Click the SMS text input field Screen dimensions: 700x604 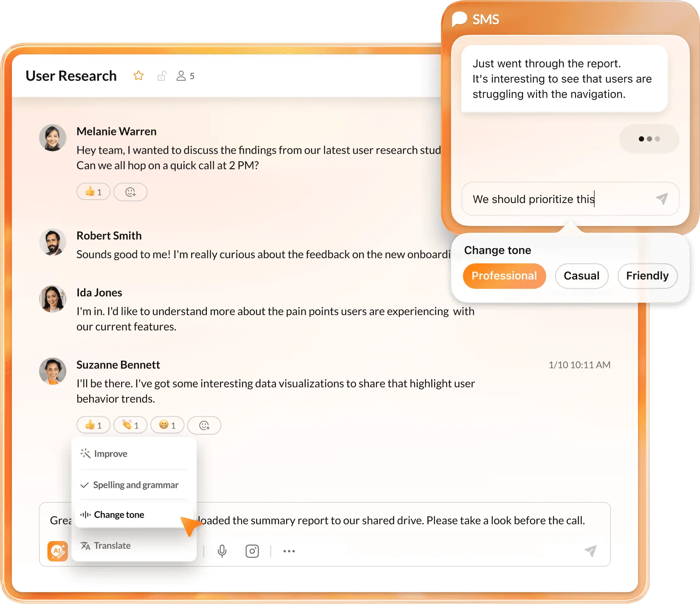pyautogui.click(x=556, y=199)
